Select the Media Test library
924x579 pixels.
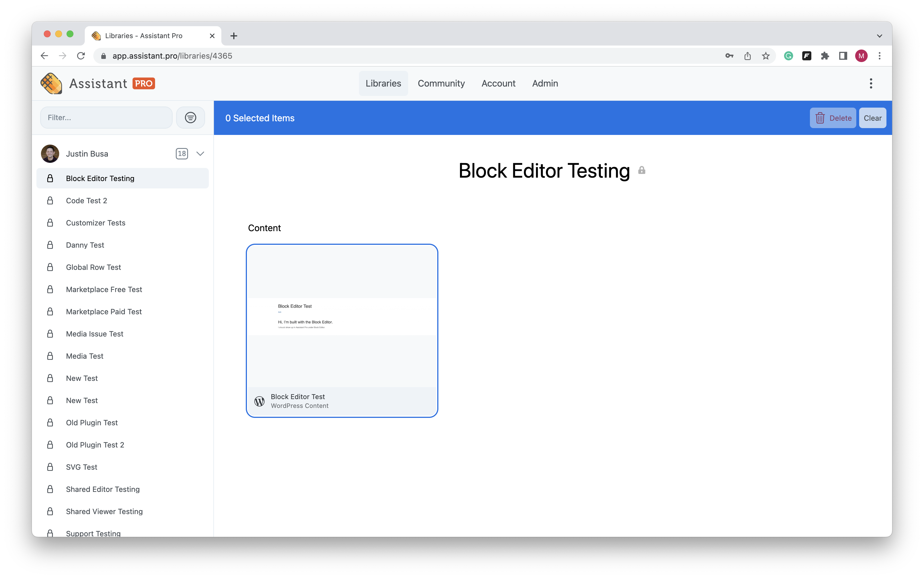[x=84, y=356]
